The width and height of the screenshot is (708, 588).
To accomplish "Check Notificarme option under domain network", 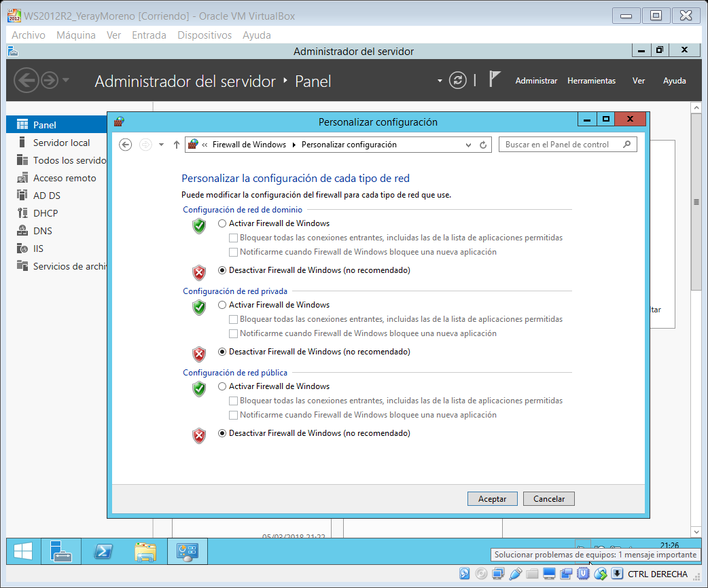I will click(234, 252).
